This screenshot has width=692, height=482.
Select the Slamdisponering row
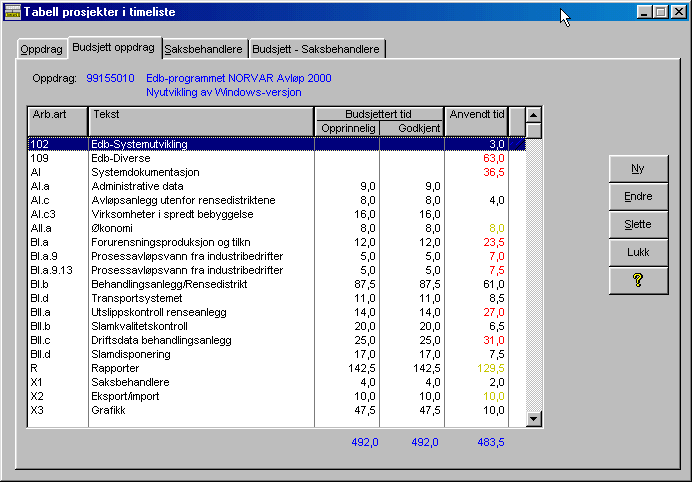277,354
